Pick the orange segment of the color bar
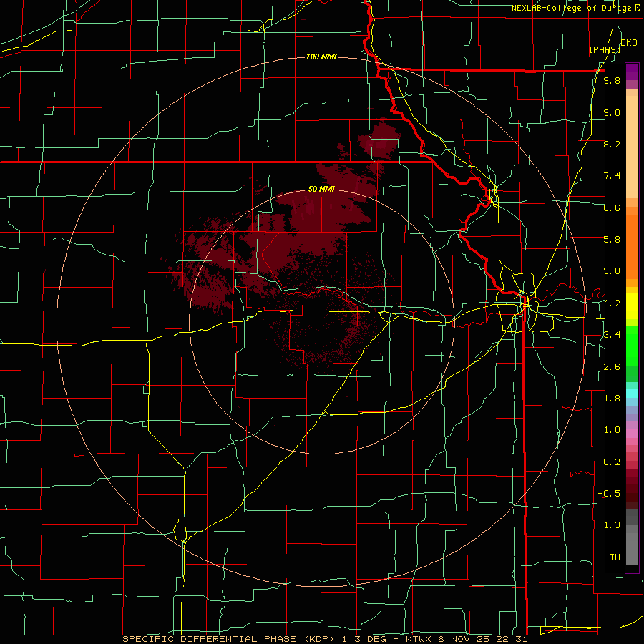 coord(632,246)
